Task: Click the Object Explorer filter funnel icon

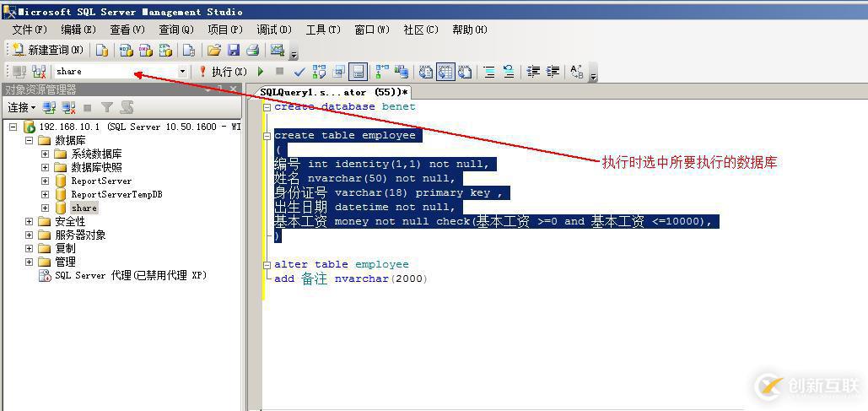Action: tap(107, 107)
